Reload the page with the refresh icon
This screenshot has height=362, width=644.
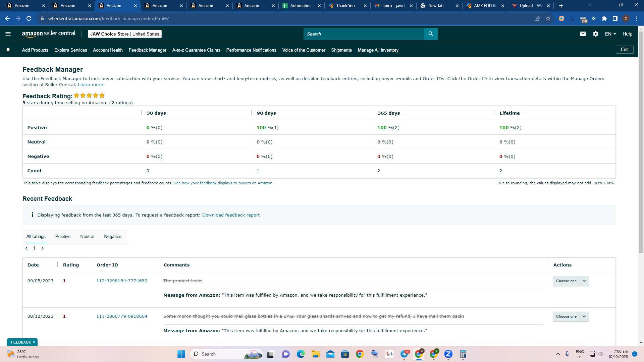point(29,18)
